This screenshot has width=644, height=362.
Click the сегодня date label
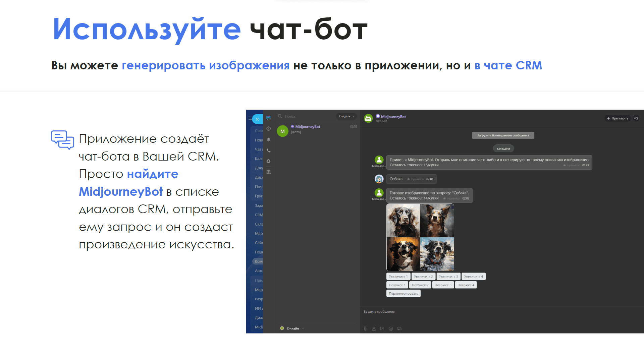tap(503, 148)
